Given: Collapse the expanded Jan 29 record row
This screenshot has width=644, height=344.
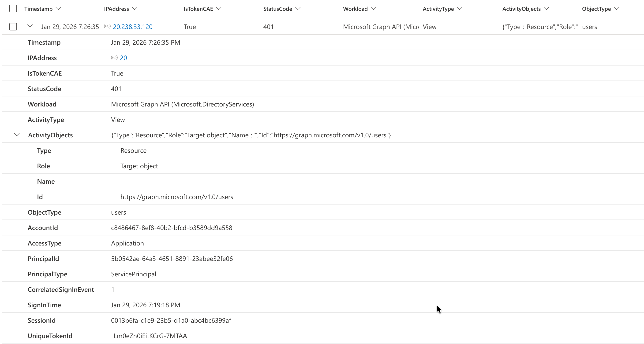Looking at the screenshot, I should (30, 26).
